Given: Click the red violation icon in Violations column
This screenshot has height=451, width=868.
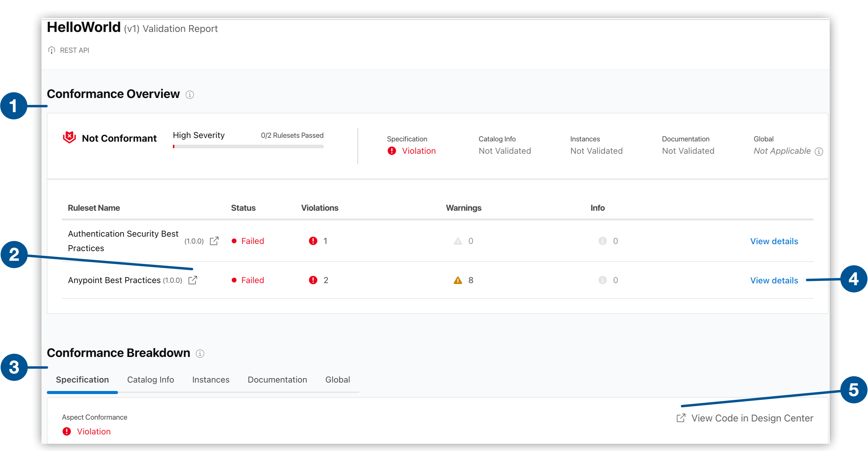Looking at the screenshot, I should pos(313,241).
